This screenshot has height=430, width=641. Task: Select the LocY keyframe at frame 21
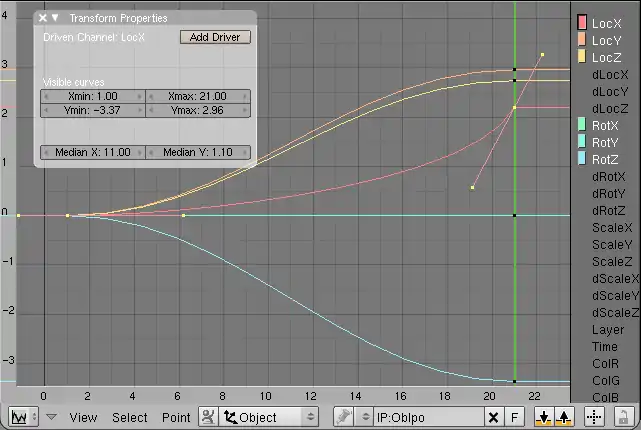click(515, 70)
